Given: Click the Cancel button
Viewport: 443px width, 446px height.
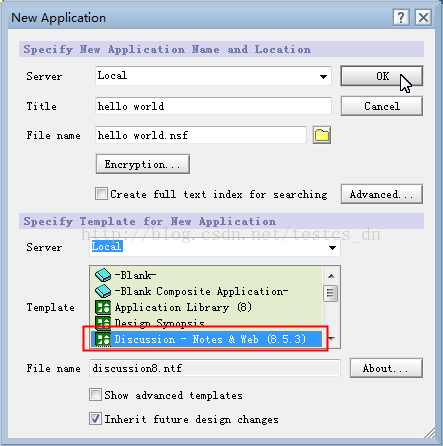Looking at the screenshot, I should click(x=382, y=106).
